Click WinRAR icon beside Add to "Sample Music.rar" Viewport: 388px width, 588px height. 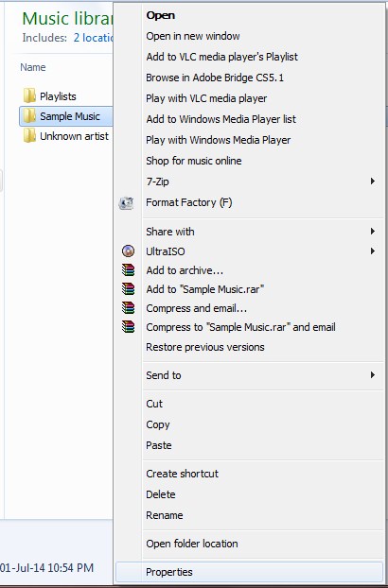(x=128, y=288)
